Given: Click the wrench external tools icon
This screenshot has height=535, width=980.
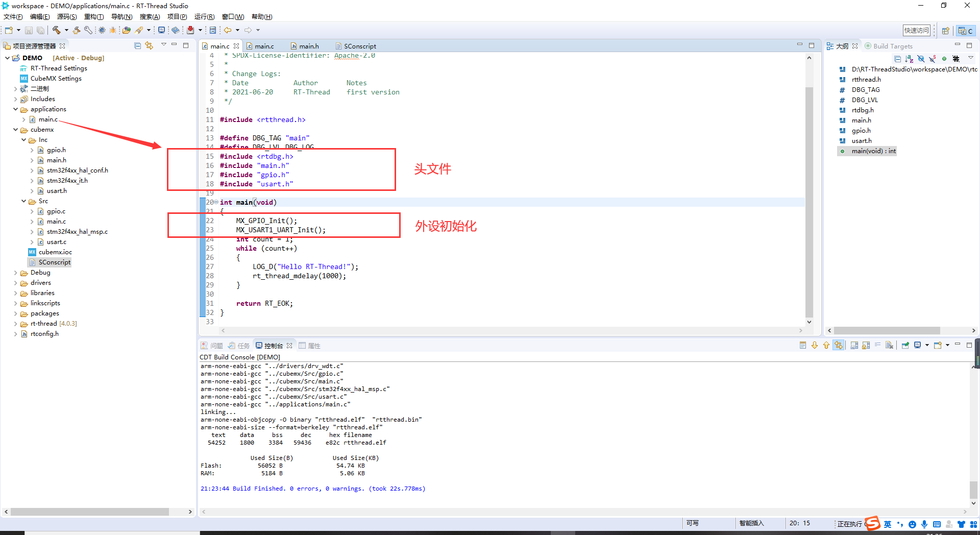Looking at the screenshot, I should (x=88, y=30).
